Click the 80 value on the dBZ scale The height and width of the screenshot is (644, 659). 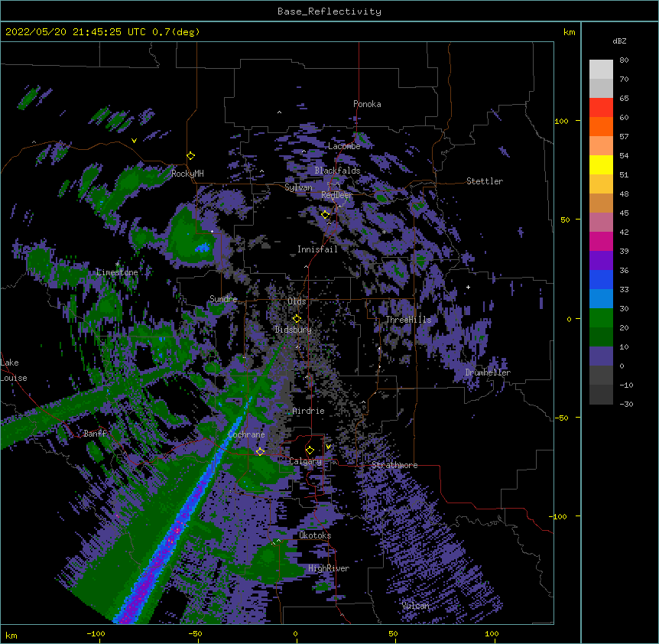coord(624,60)
